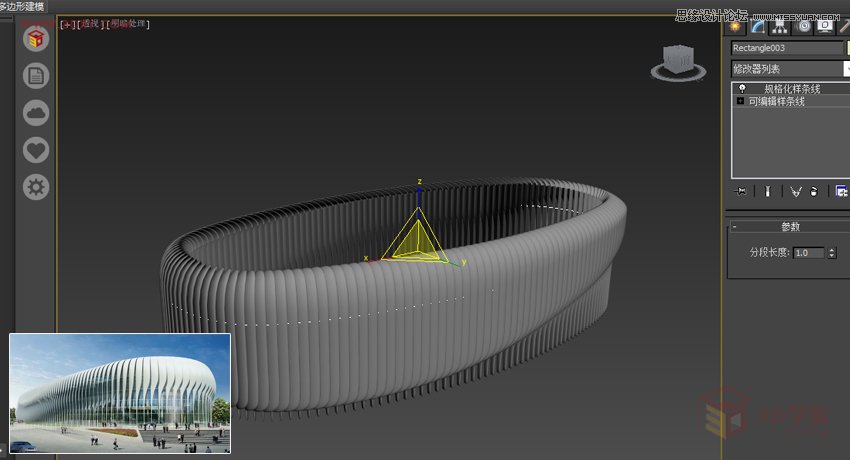Toggle Show End Result icon under stack
Screen dimensions: 850x460
coord(767,191)
